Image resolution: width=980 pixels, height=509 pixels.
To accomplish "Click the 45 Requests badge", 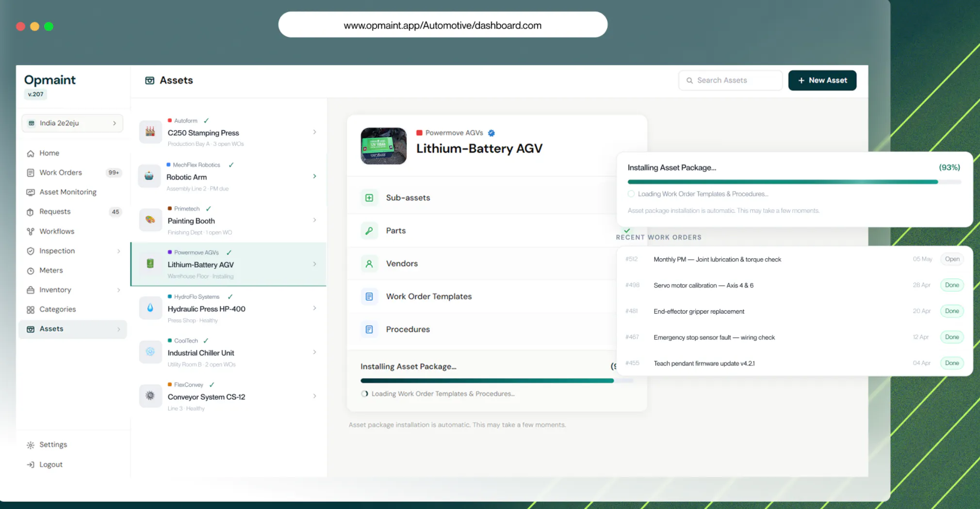I will pyautogui.click(x=115, y=212).
